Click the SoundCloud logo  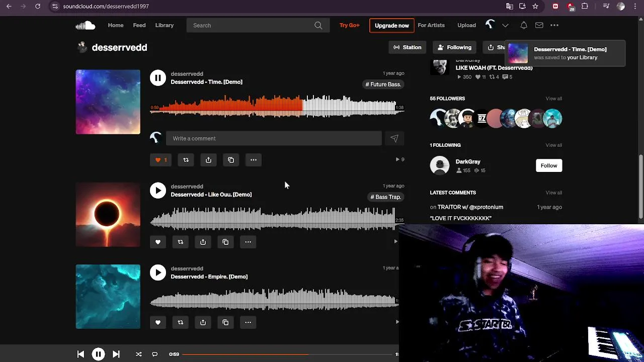pyautogui.click(x=86, y=25)
